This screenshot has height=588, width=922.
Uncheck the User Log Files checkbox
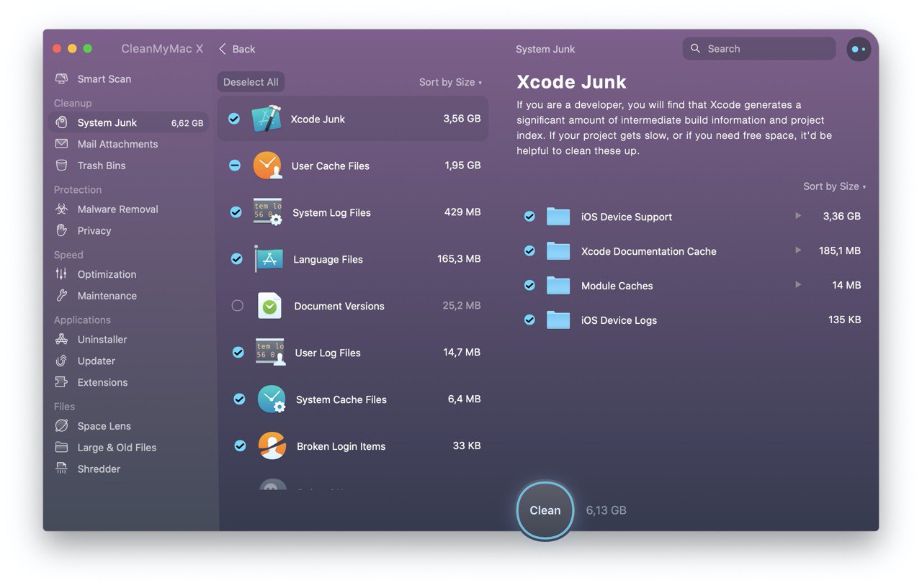click(x=238, y=353)
